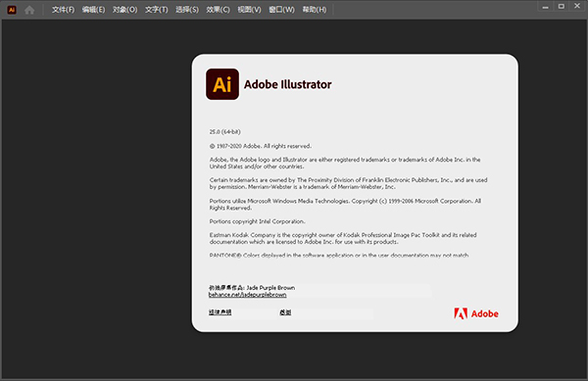Open the 文件(F) menu
The height and width of the screenshot is (381, 588).
(x=63, y=10)
